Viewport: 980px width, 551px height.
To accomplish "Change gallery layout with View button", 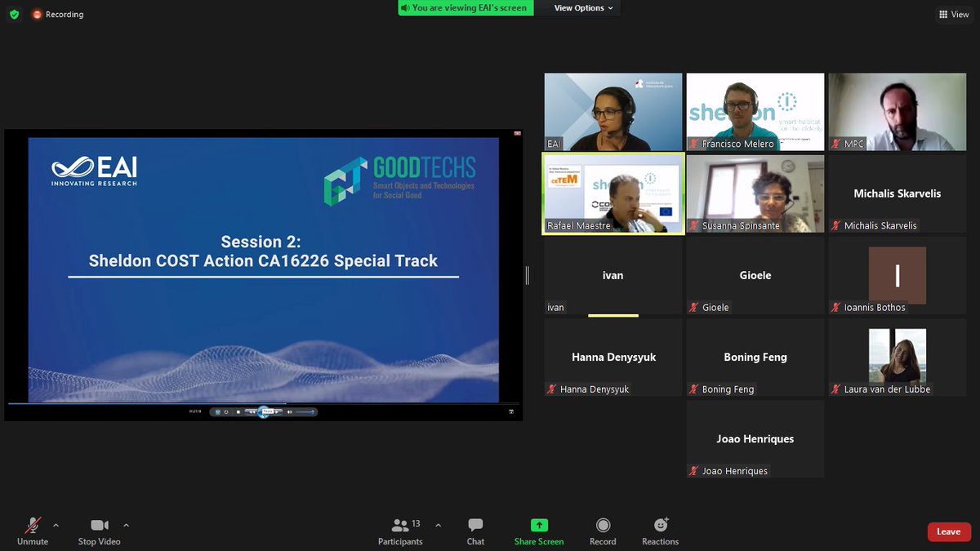I will pos(954,14).
